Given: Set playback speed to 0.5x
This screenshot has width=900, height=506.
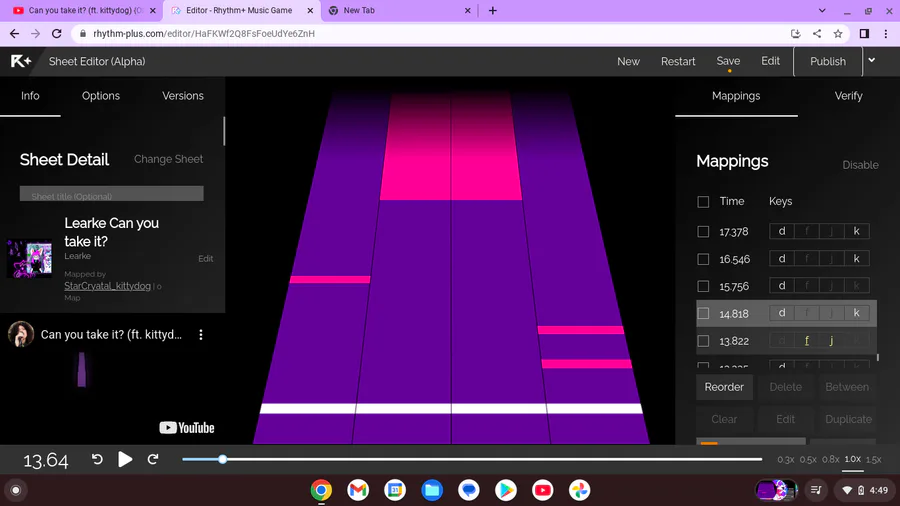Looking at the screenshot, I should tap(808, 459).
